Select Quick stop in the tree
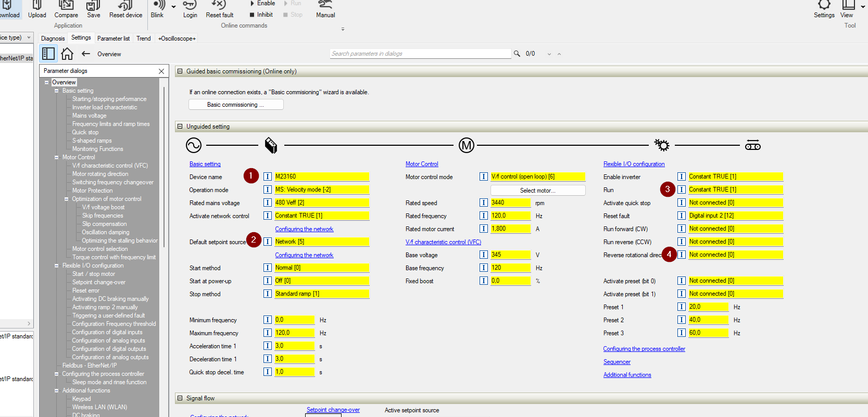The image size is (868, 417). [x=85, y=132]
